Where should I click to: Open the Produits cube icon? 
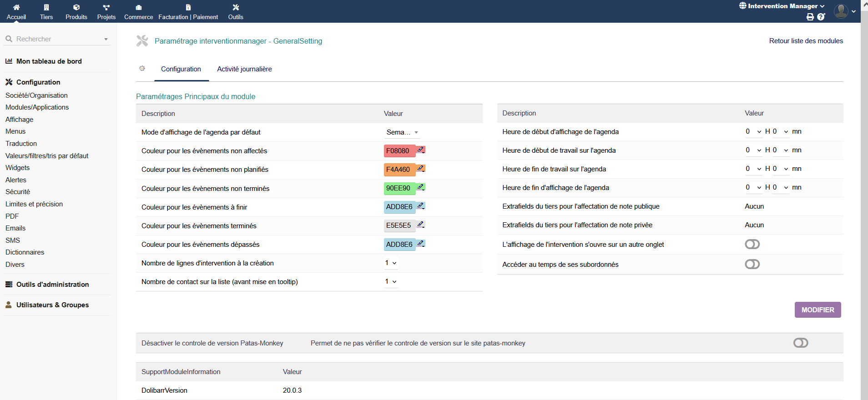click(76, 7)
